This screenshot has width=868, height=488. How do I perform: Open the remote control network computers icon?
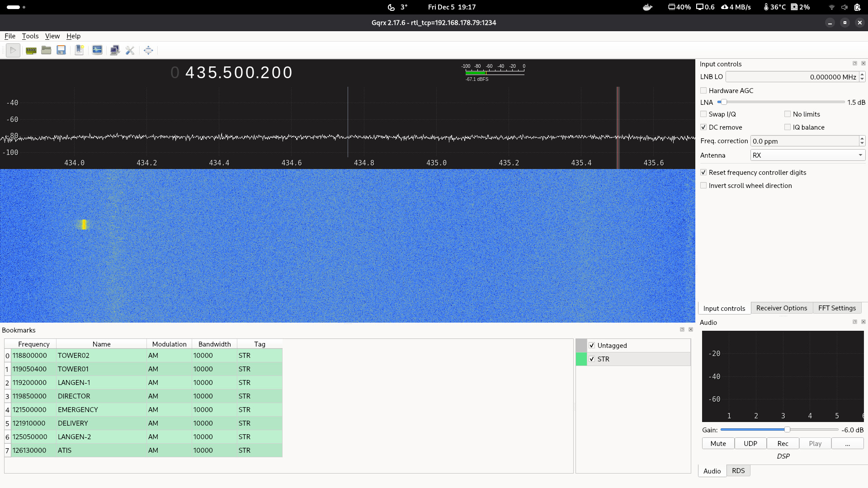[114, 50]
